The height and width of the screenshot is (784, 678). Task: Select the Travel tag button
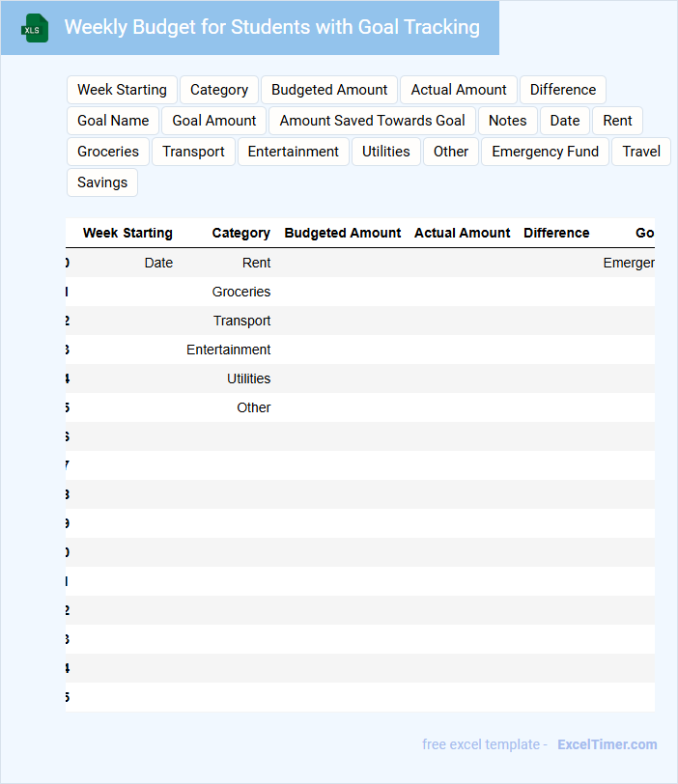(x=641, y=152)
